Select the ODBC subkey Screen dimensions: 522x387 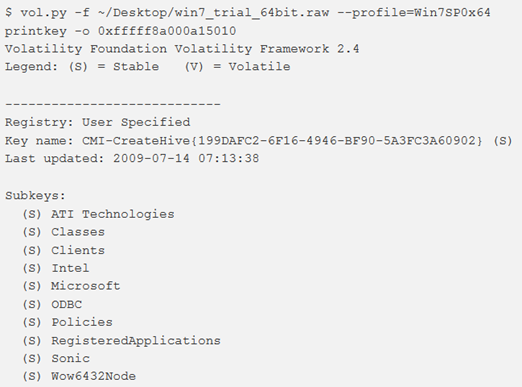click(x=66, y=304)
